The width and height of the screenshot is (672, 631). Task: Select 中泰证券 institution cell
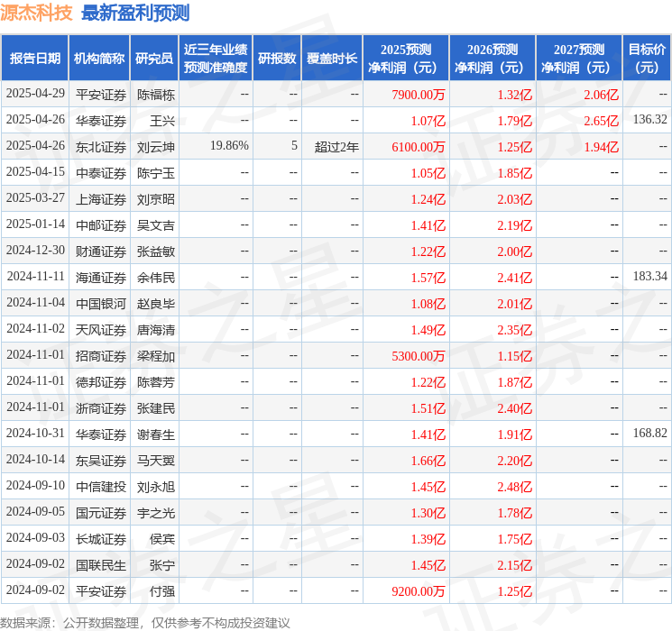click(99, 172)
